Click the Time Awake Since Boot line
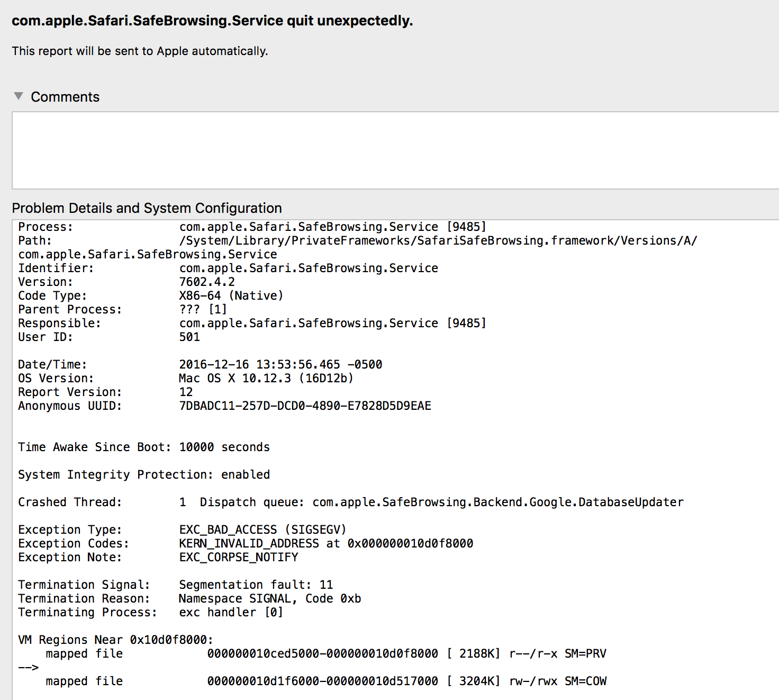779x700 pixels. (x=144, y=447)
